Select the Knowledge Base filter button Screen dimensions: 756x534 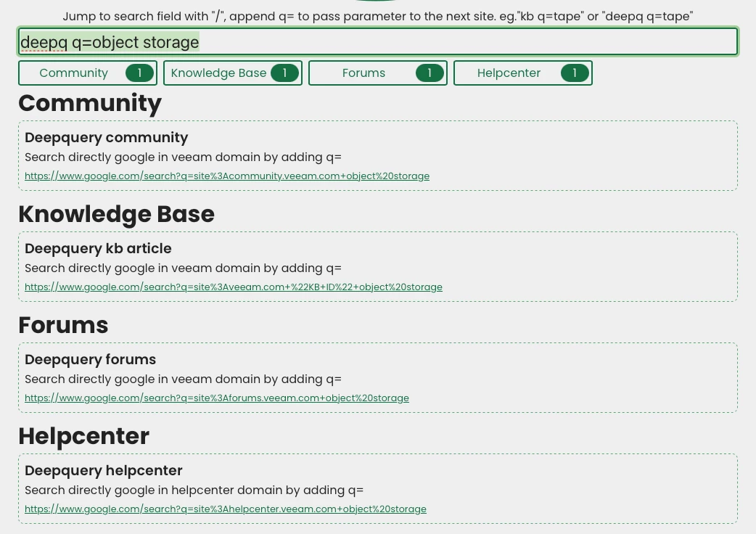coord(233,73)
